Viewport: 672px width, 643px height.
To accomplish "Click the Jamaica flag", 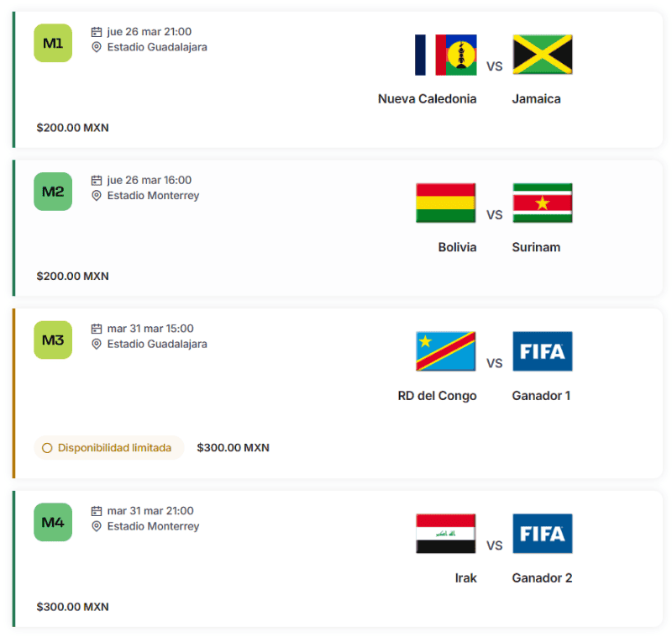I will point(543,55).
